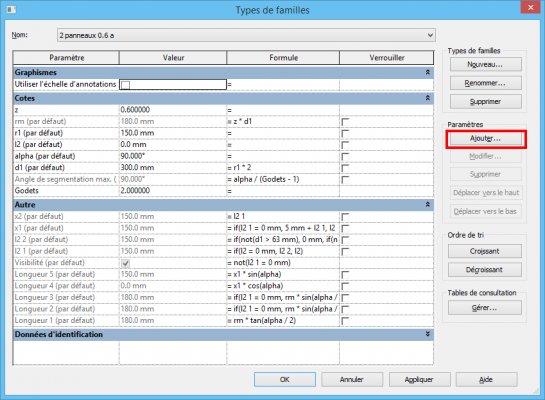Click formula cell '= r1 * 2'
The image size is (545, 400).
click(x=283, y=168)
